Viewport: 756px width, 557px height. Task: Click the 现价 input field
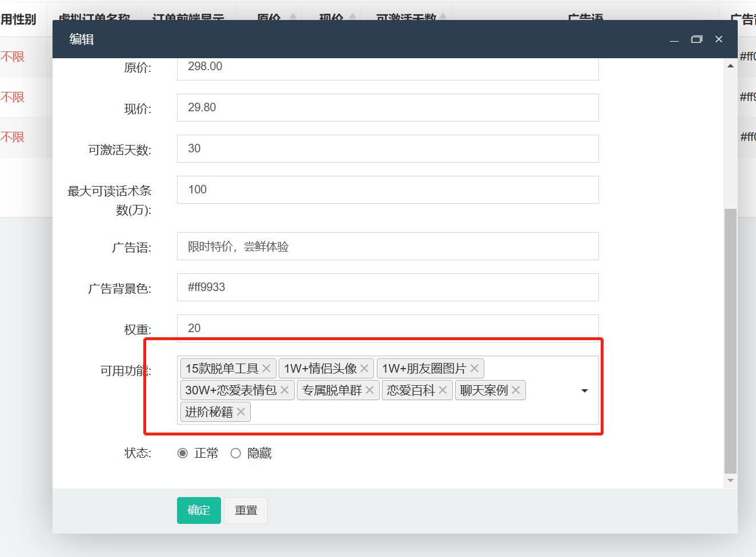[388, 107]
